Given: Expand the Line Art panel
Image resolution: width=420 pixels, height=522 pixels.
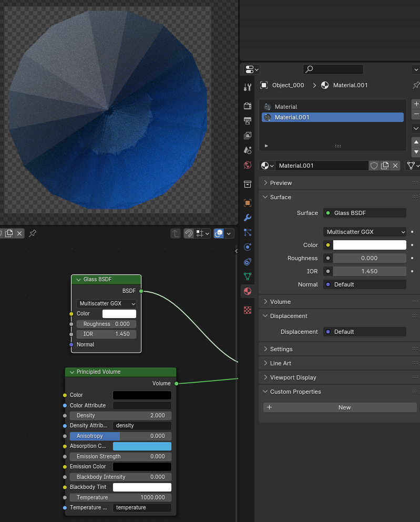Looking at the screenshot, I should (x=265, y=363).
